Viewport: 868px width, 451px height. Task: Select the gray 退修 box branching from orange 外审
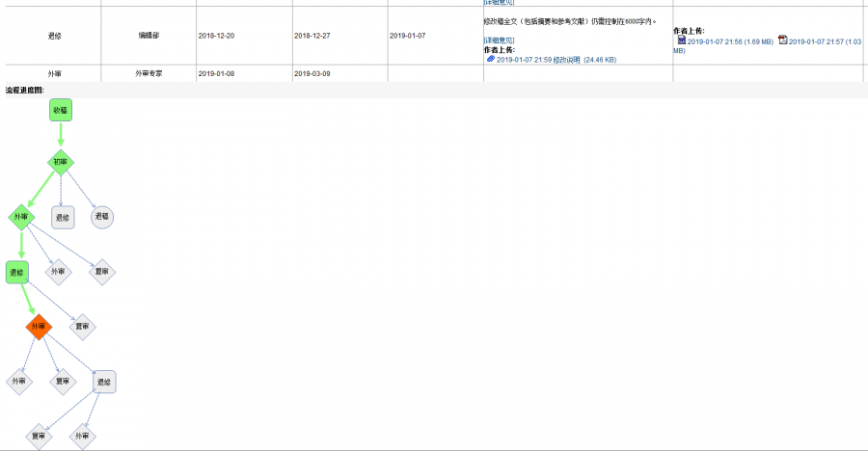104,382
